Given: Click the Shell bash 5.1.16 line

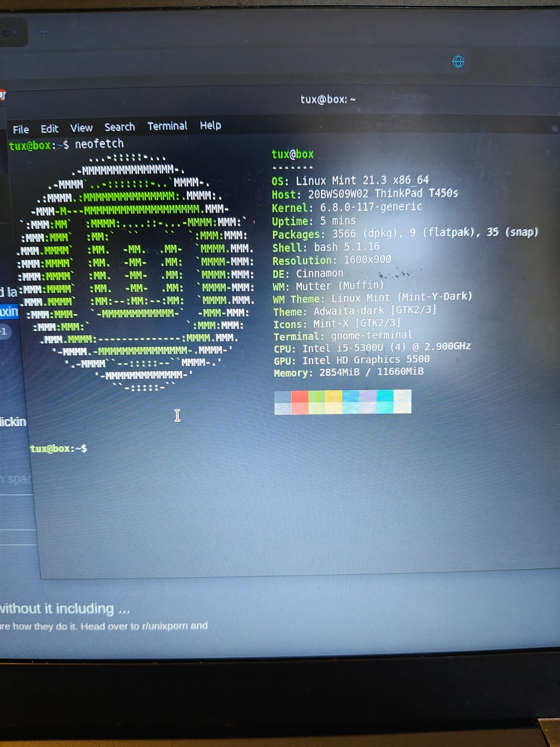Looking at the screenshot, I should pos(325,247).
